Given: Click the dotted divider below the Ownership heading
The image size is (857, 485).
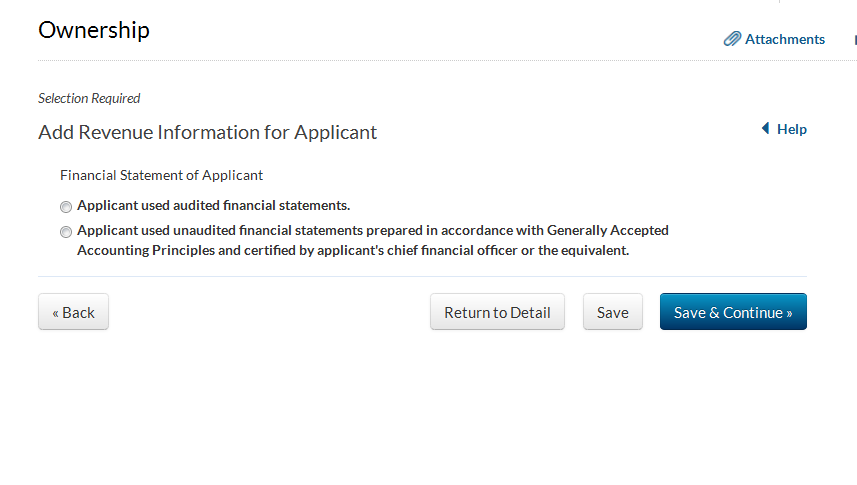Looking at the screenshot, I should point(400,61).
